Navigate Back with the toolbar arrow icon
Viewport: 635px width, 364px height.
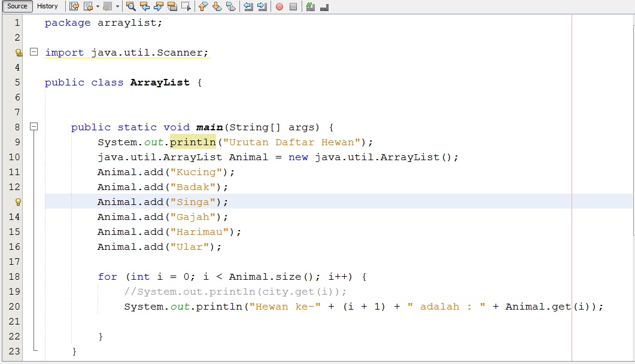click(x=87, y=7)
